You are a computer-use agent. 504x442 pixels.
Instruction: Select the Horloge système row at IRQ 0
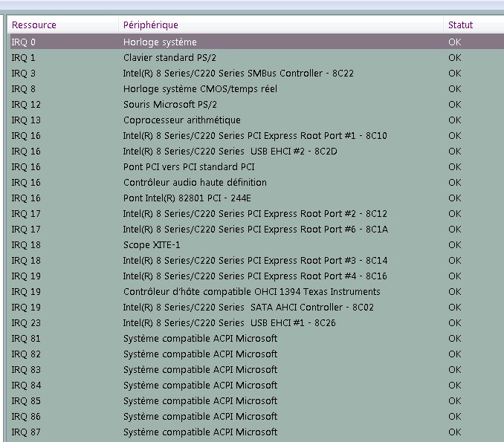(x=160, y=42)
